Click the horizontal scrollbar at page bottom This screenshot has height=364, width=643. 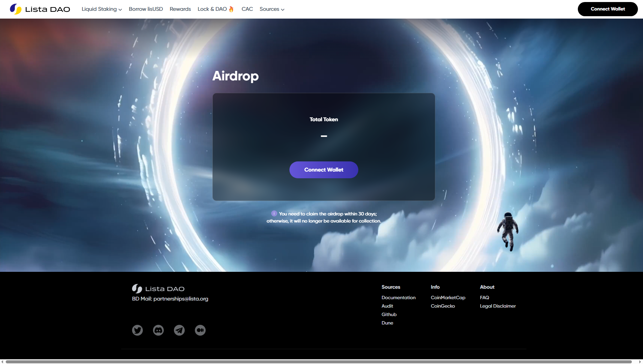[x=319, y=362]
